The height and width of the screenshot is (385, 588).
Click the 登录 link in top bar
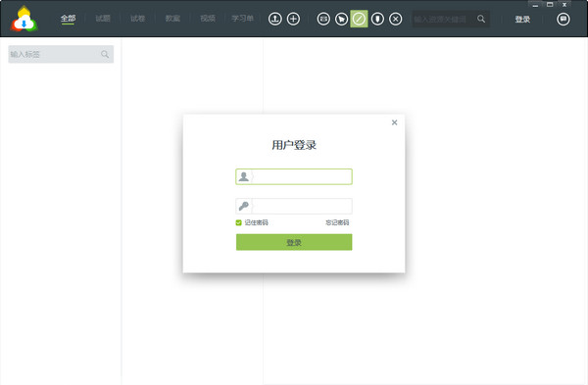522,20
